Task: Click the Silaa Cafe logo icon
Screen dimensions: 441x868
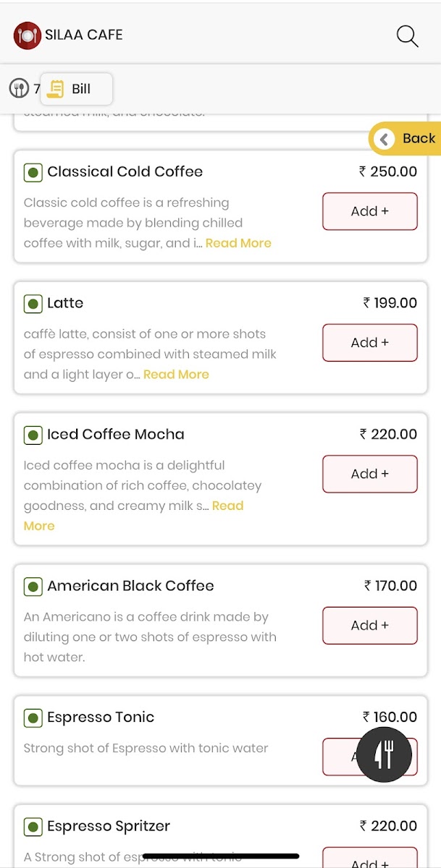Action: tap(27, 35)
